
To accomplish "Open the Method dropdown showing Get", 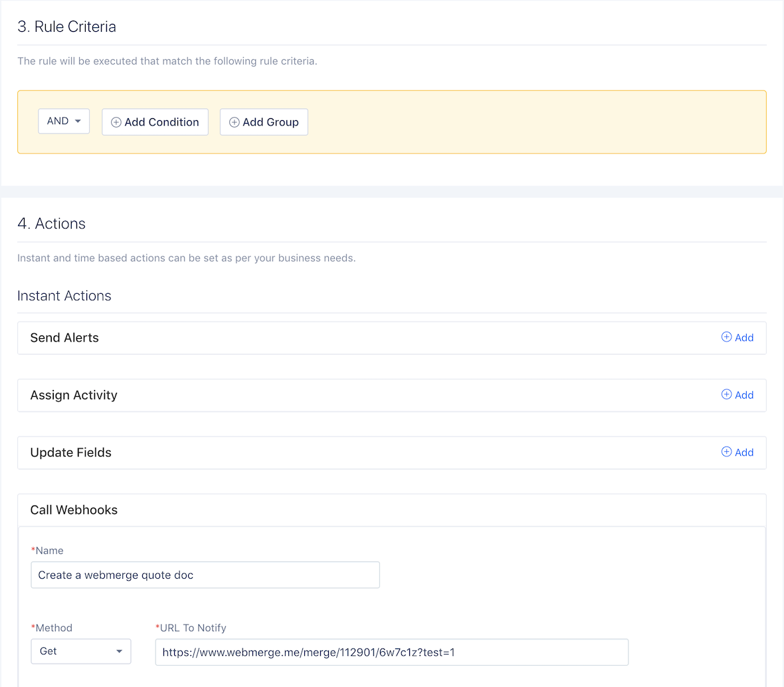I will pos(81,652).
